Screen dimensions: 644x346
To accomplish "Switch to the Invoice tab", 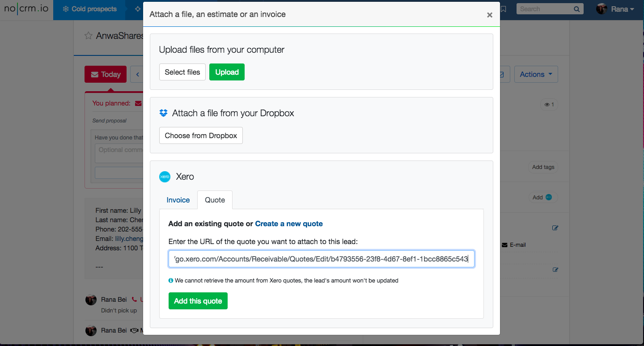I will (x=178, y=200).
